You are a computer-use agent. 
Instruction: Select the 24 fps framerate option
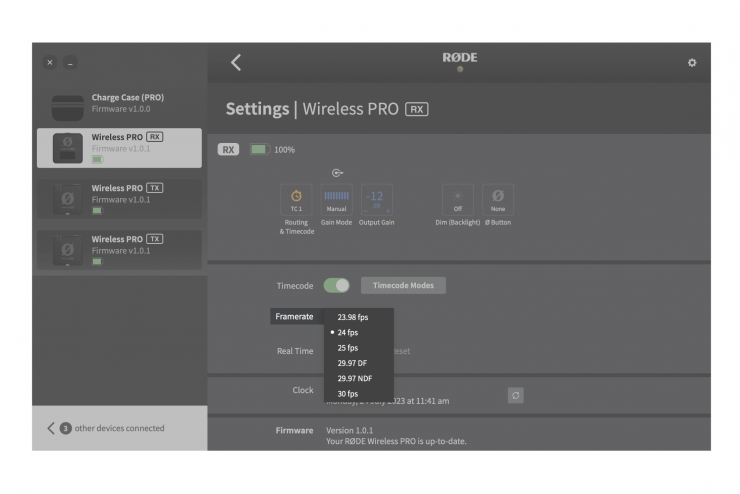click(348, 332)
